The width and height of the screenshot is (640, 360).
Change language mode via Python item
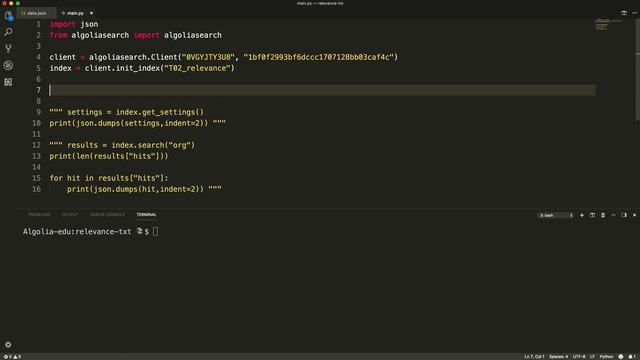[606, 357]
